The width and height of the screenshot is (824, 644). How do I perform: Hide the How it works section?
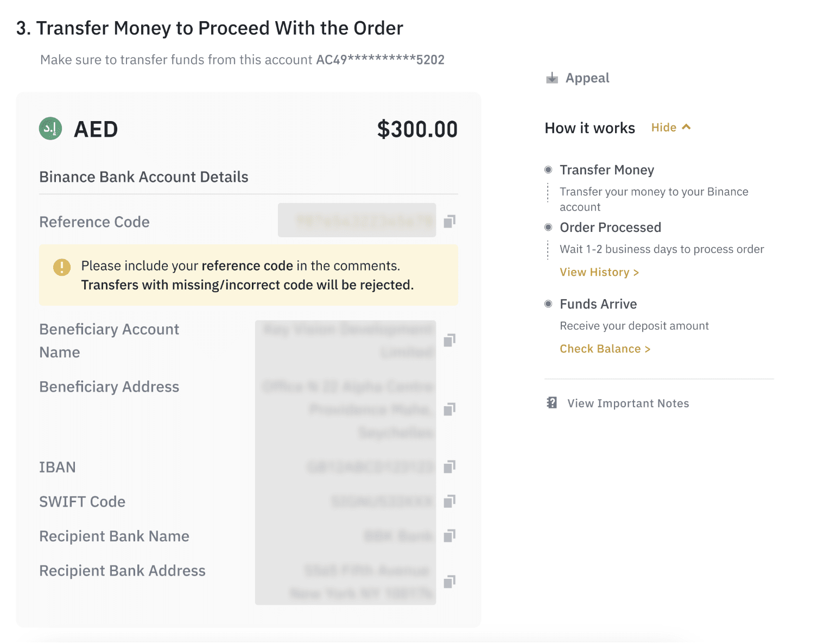(x=663, y=128)
